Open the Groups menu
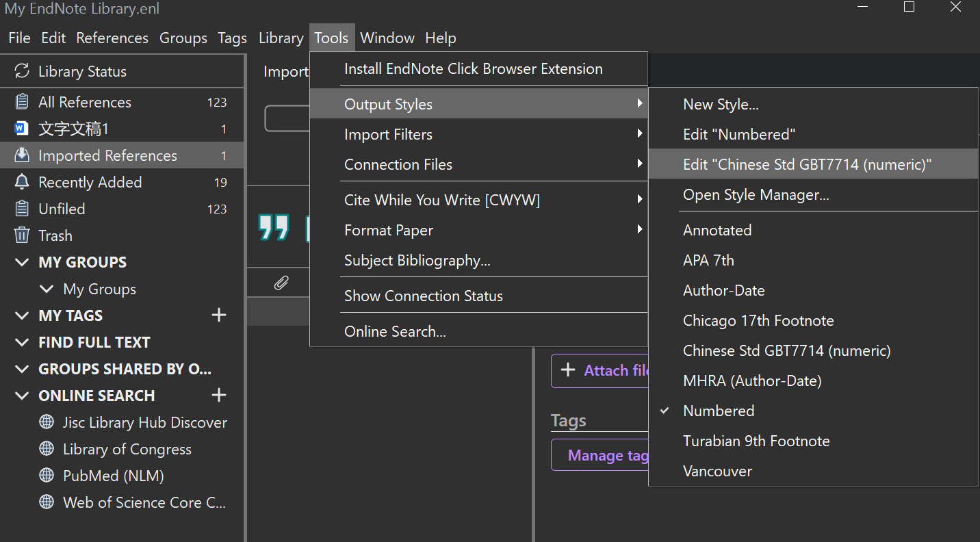 click(x=183, y=38)
